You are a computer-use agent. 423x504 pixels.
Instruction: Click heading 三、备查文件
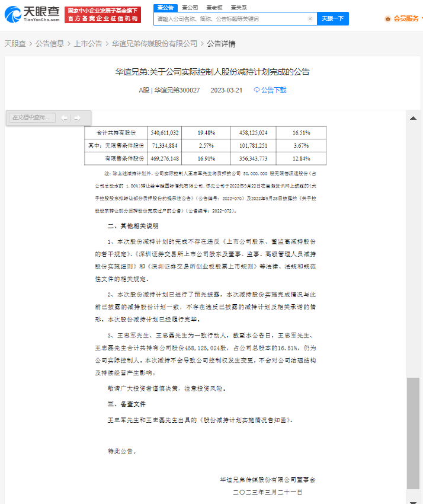pyautogui.click(x=127, y=404)
